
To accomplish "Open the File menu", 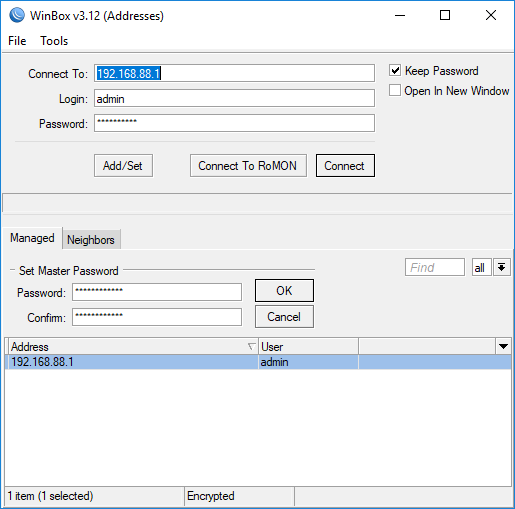I will 17,41.
